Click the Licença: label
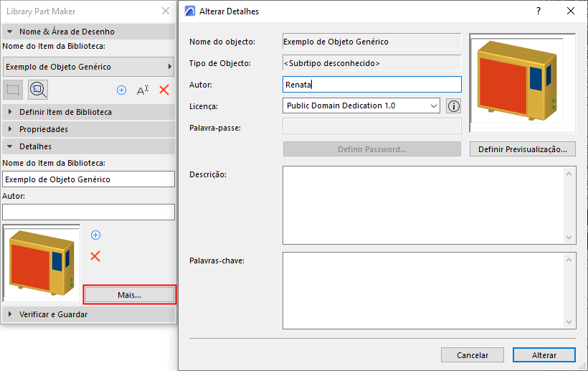 [204, 106]
